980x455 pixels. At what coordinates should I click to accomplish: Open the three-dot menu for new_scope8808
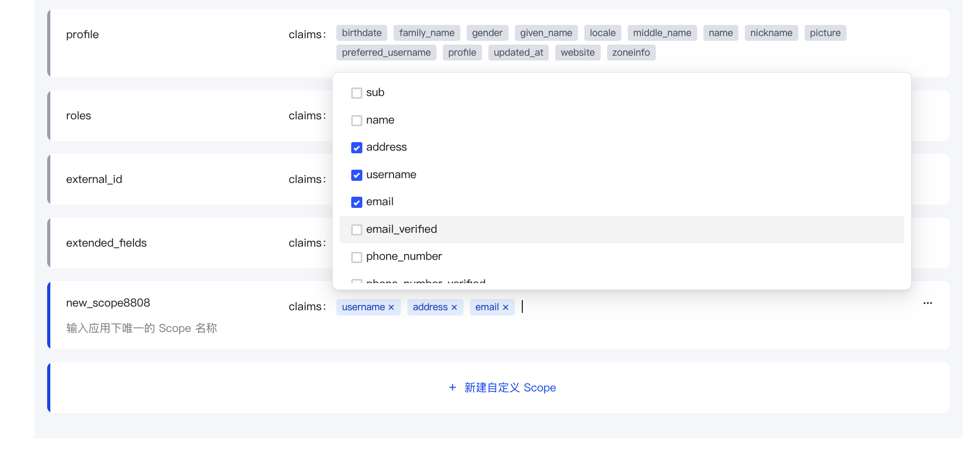(927, 303)
